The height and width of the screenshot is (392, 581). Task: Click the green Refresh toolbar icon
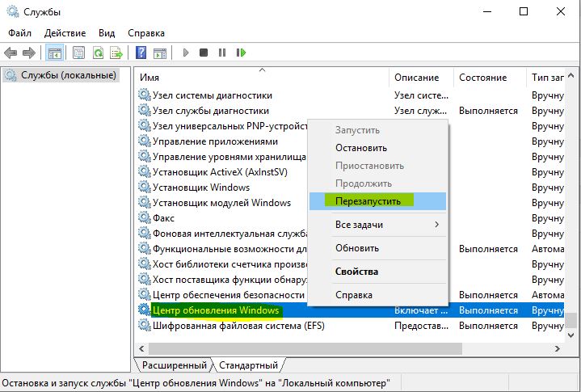98,53
